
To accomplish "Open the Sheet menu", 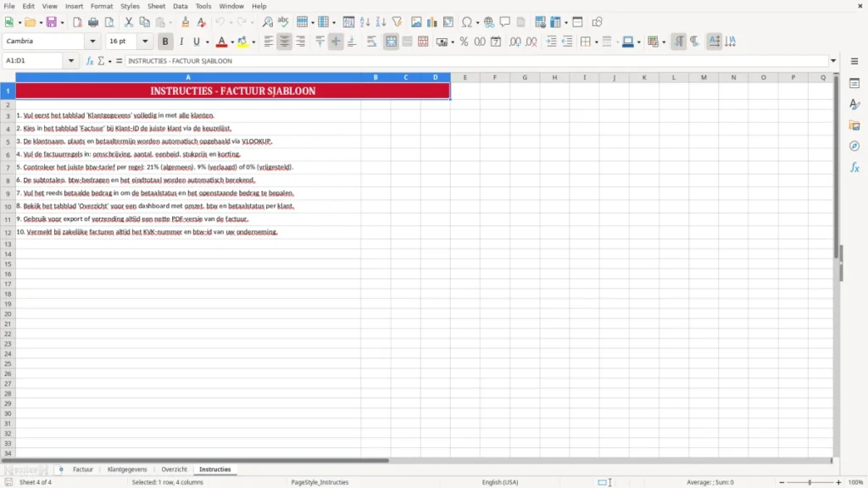I will (156, 6).
